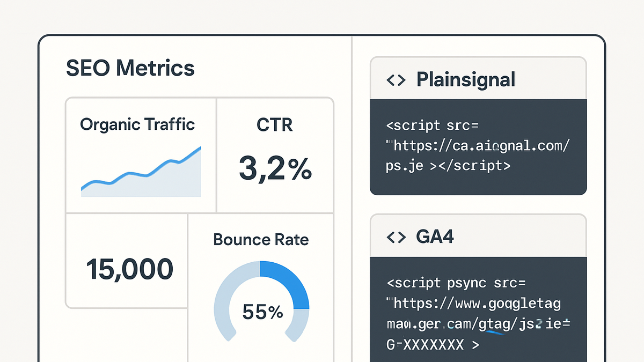Click the Bounce Rate donut gauge
The width and height of the screenshot is (644, 362).
coord(261,301)
